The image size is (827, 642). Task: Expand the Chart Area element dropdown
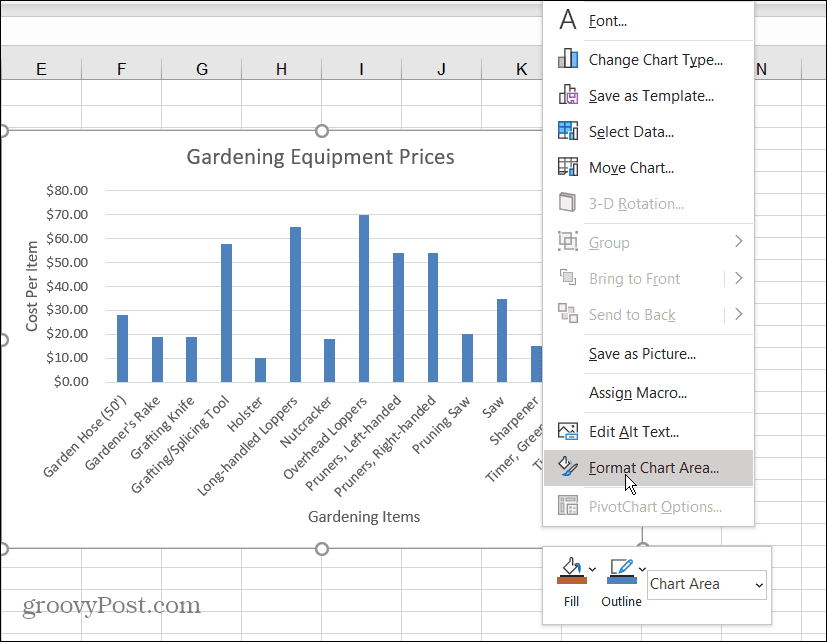[x=758, y=585]
